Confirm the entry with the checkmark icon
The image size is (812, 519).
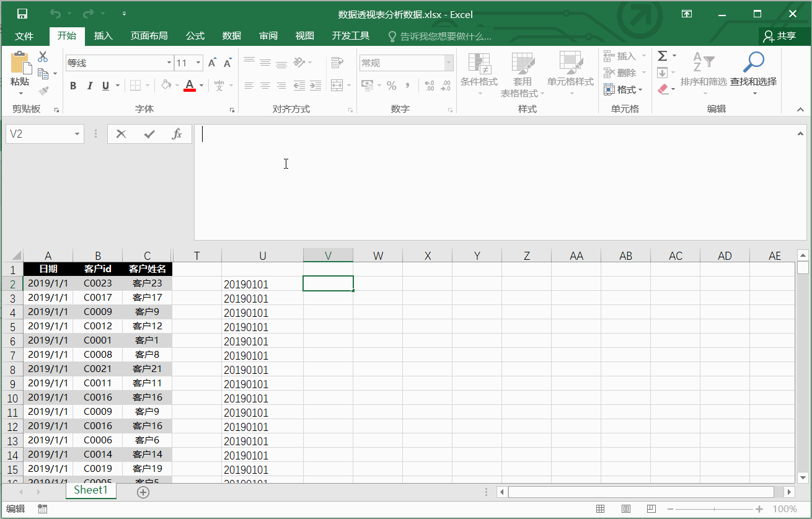(149, 134)
